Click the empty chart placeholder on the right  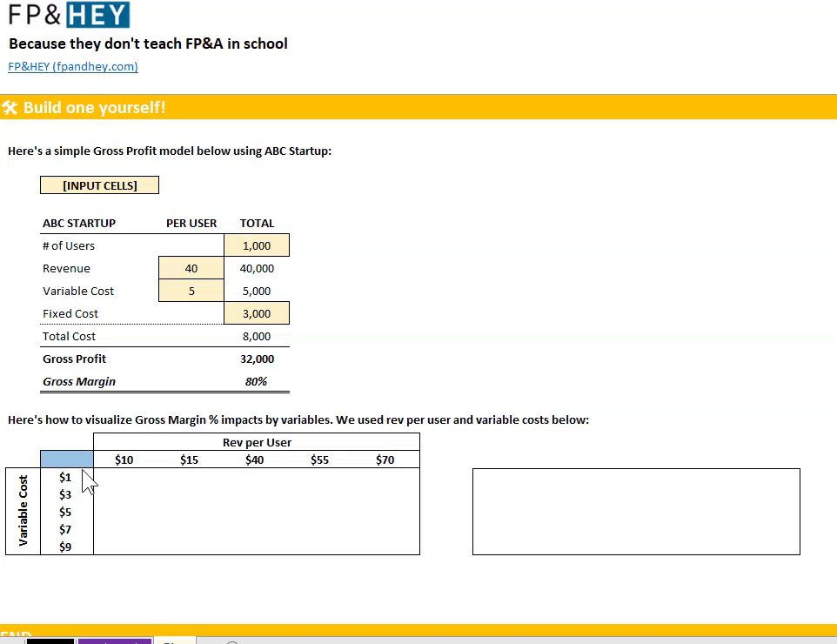point(636,511)
